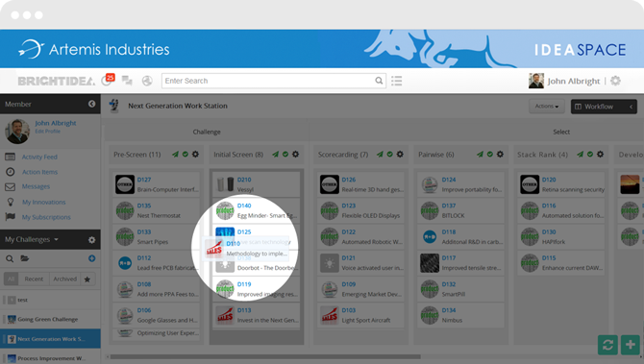
Task: Open idea D113 Invest in the Next Gen
Action: pyautogui.click(x=257, y=315)
